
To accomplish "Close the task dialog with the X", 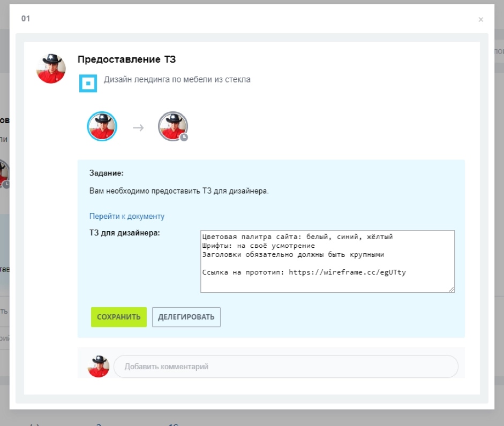I will pos(480,20).
